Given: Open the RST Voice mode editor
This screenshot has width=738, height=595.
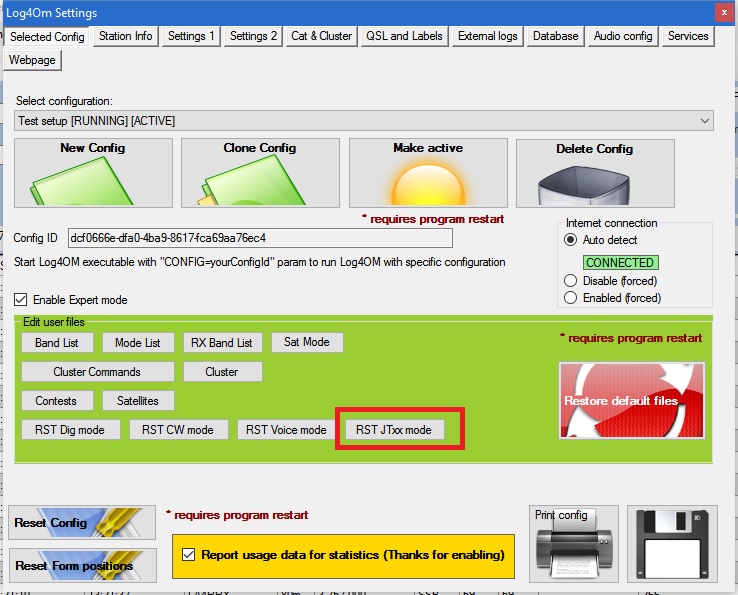Looking at the screenshot, I should tap(286, 430).
